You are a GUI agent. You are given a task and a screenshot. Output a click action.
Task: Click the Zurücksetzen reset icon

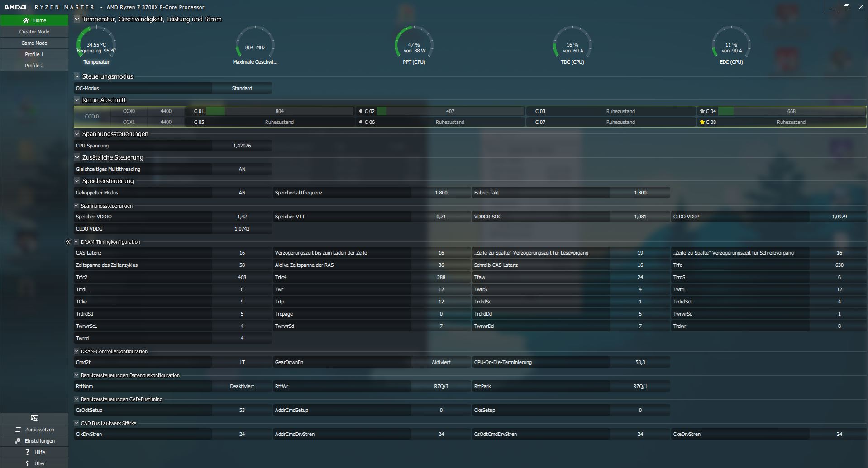click(18, 430)
